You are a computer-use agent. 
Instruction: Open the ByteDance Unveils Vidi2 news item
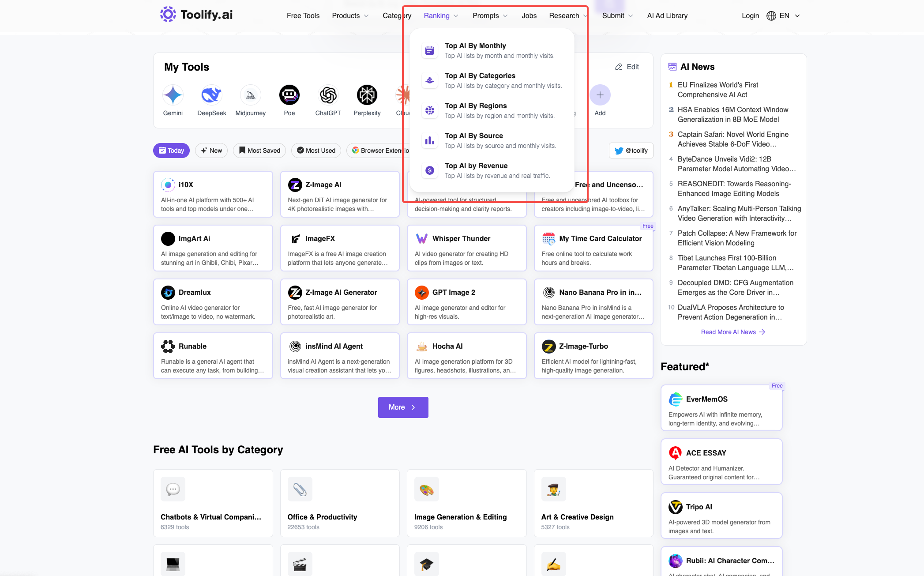pos(737,164)
